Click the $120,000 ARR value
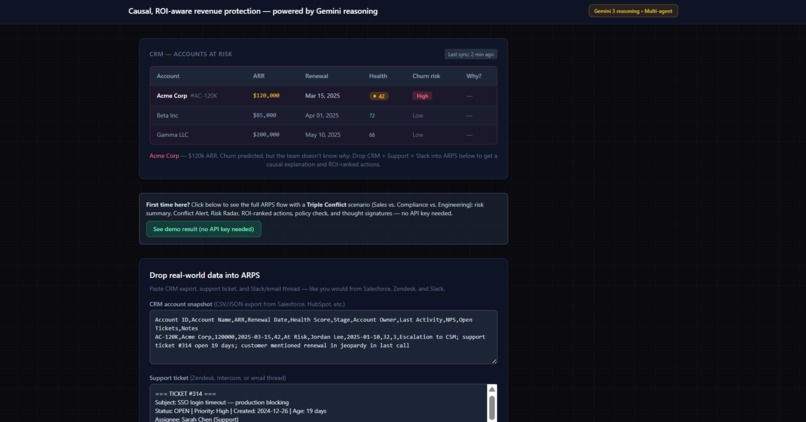Image resolution: width=806 pixels, height=422 pixels. [266, 96]
